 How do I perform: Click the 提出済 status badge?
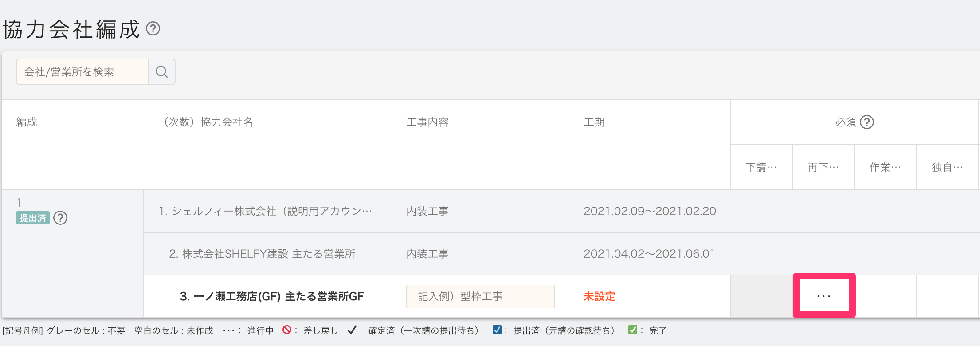(x=33, y=218)
